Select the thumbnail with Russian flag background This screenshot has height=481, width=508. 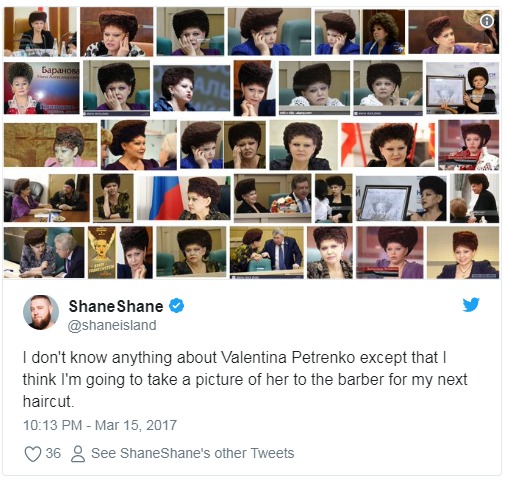click(184, 198)
